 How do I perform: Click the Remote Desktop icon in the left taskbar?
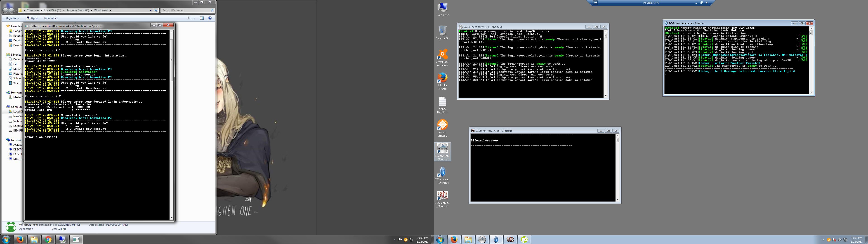pos(62,240)
